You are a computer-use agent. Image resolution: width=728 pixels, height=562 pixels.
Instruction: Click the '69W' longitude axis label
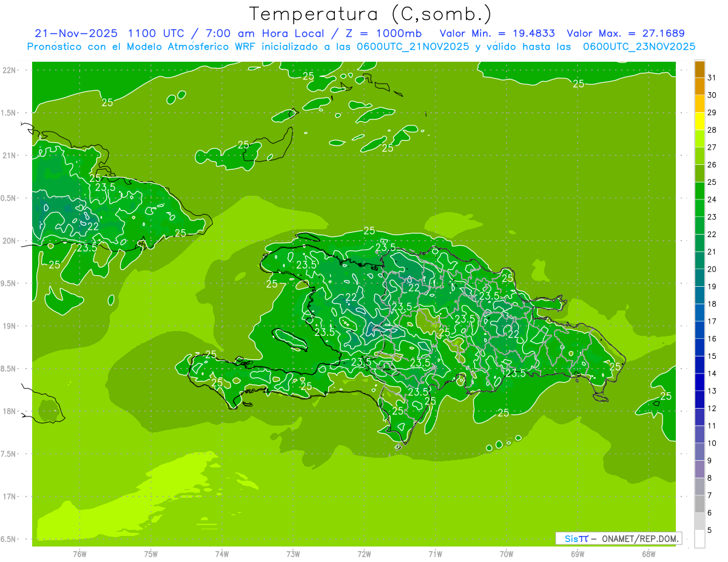tap(578, 554)
